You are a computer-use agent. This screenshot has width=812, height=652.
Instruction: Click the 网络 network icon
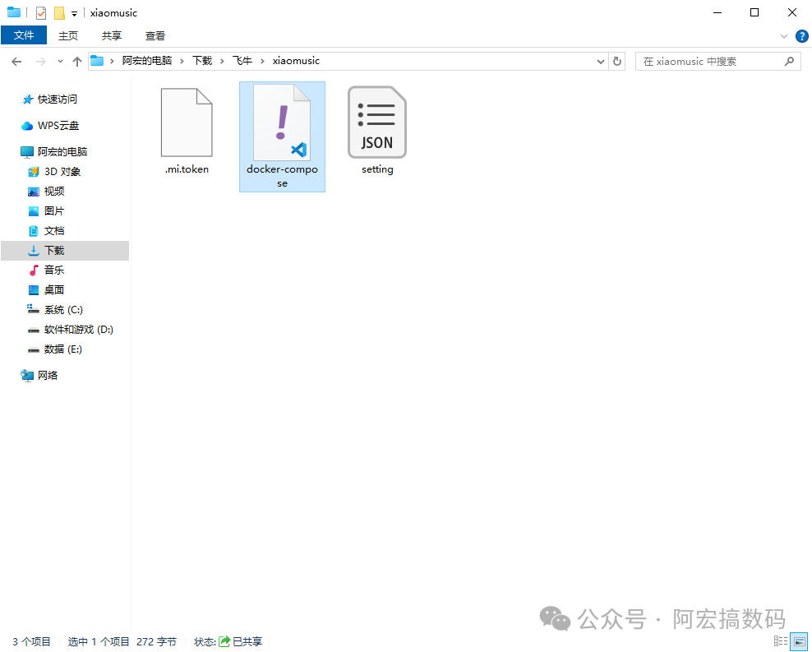point(27,376)
